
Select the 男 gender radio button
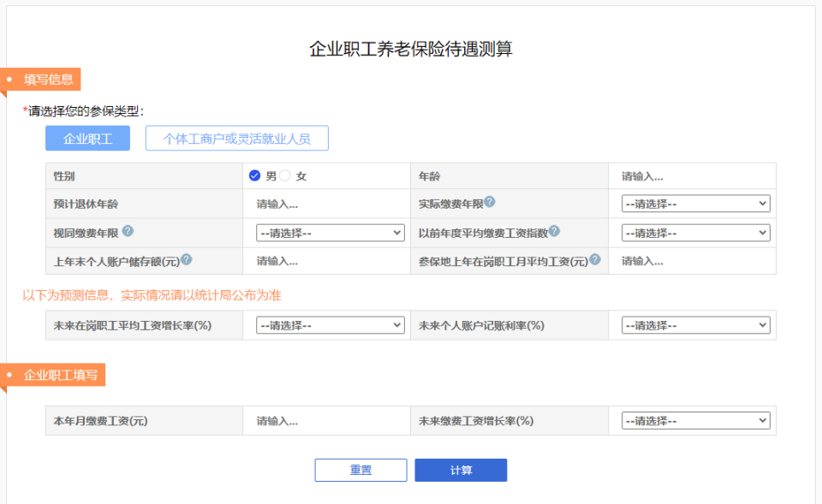coord(254,175)
